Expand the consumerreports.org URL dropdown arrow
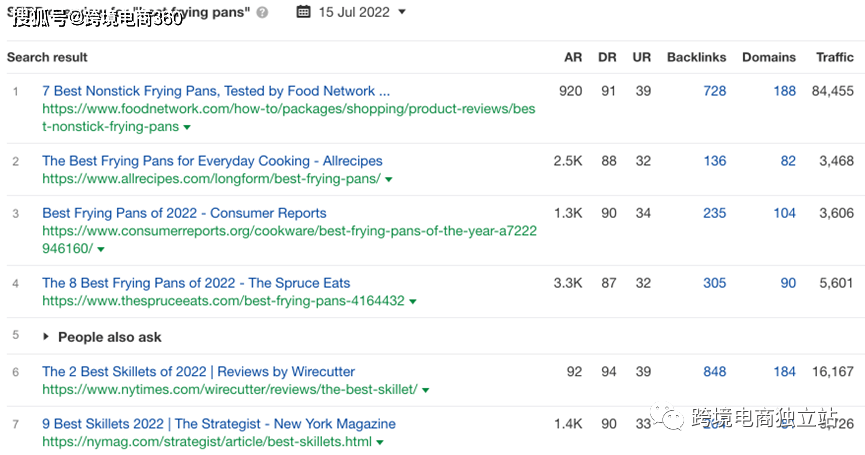This screenshot has width=865, height=455. point(101,249)
